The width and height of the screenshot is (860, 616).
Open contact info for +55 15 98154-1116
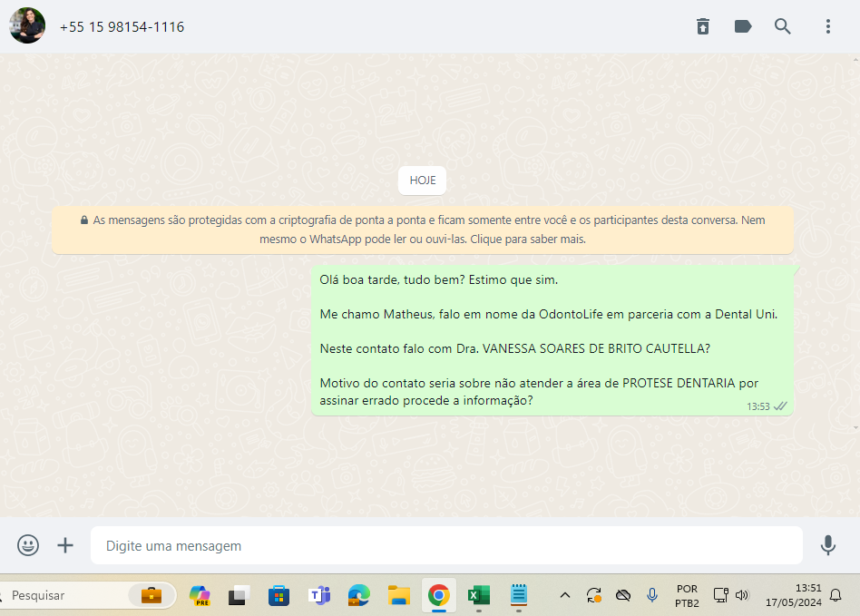(x=122, y=27)
